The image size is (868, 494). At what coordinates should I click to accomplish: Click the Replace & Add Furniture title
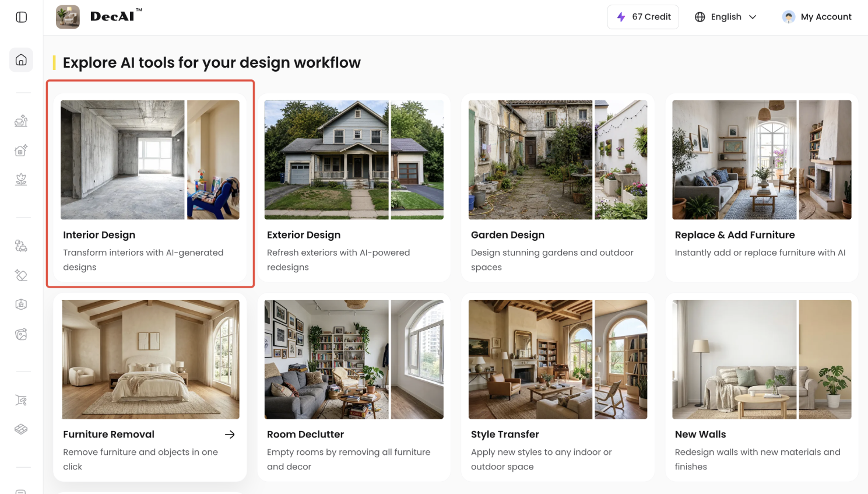coord(735,235)
